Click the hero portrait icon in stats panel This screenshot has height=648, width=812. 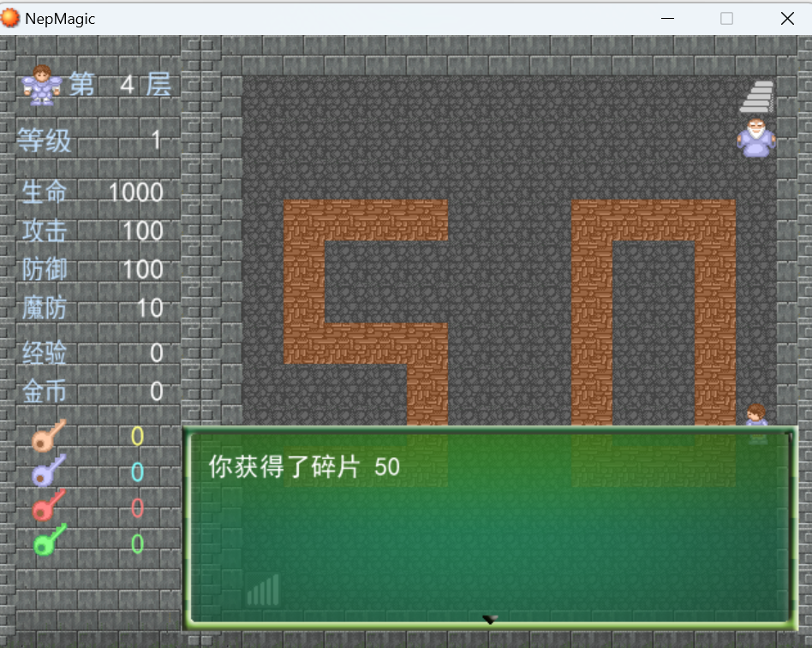tap(41, 86)
